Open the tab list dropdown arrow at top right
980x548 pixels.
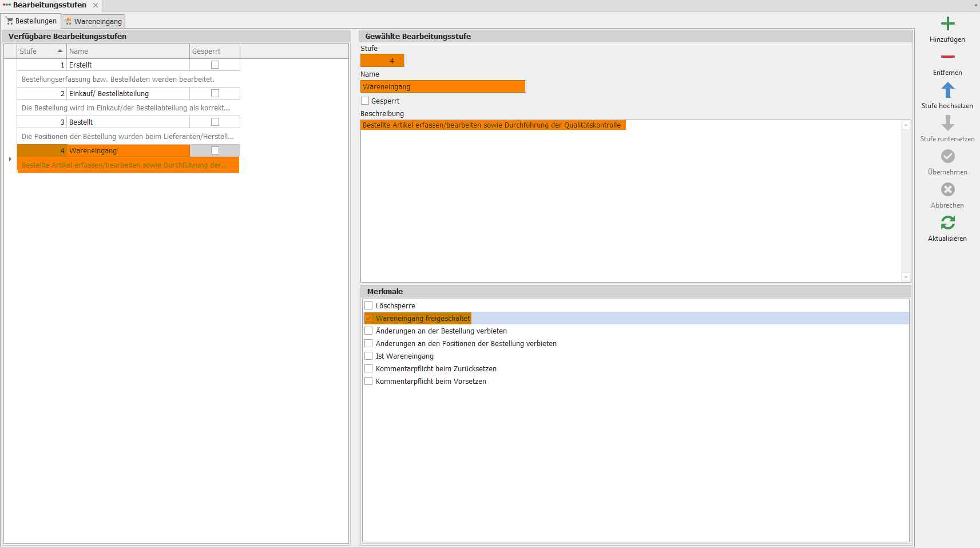975,5
